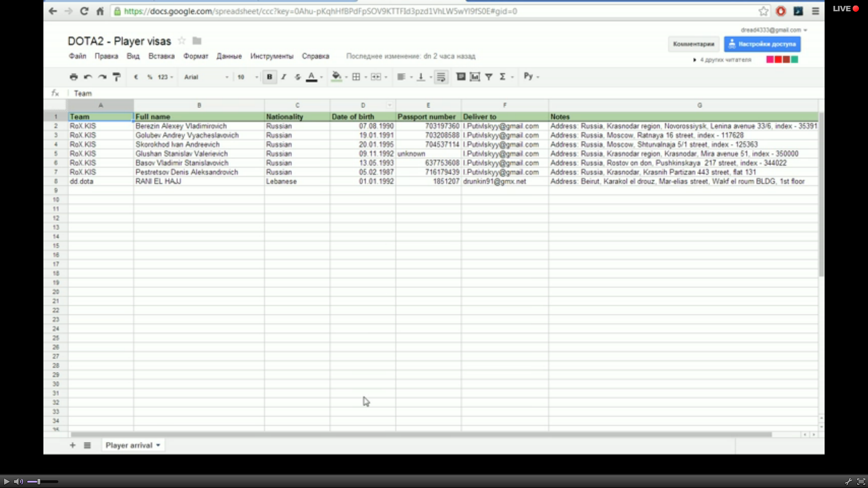868x488 pixels.
Task: Insert a chart with the chart icon
Action: [475, 77]
